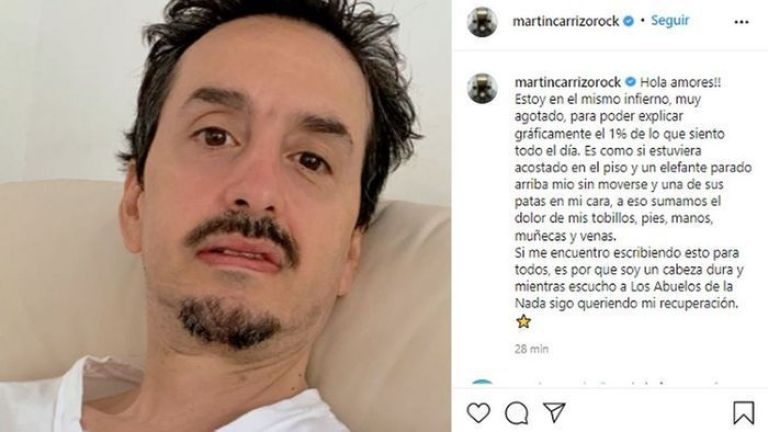This screenshot has height=432, width=768.
Task: Open martincarrizorock profile from the header username
Action: coord(565,21)
